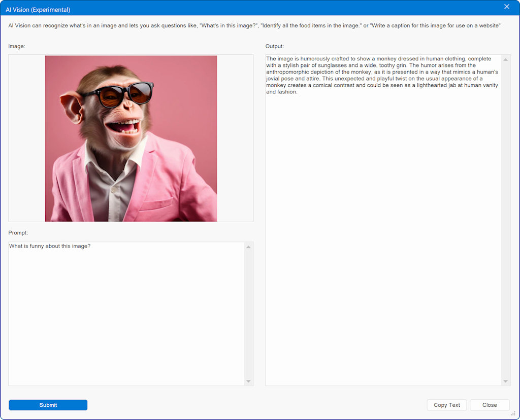
Task: Click the Output scrollbar up arrow
Action: [505, 60]
